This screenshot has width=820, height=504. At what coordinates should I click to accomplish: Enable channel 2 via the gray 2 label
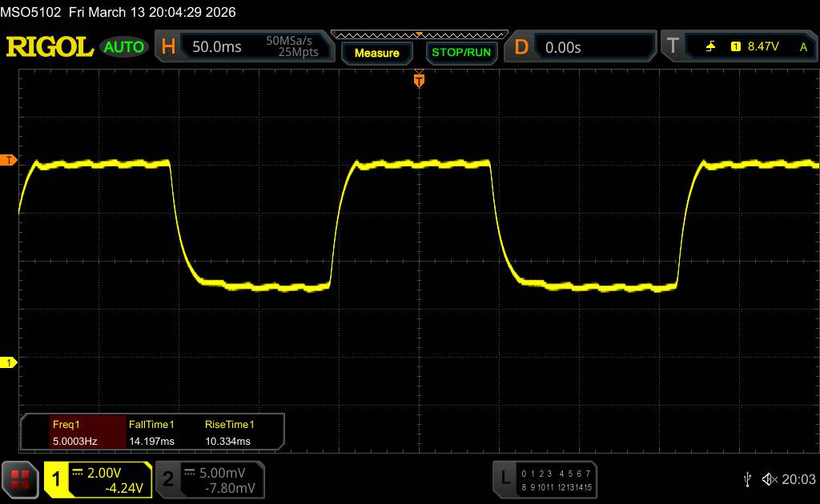coord(168,479)
